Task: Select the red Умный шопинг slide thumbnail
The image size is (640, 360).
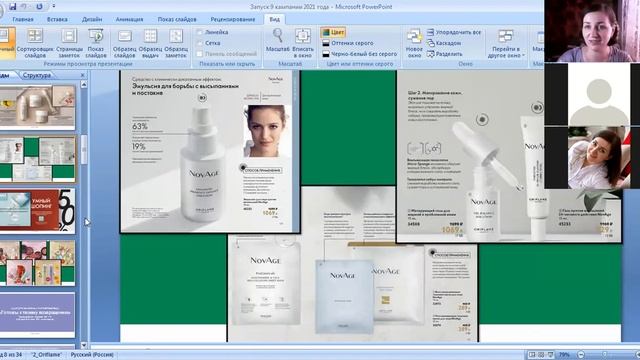Action: tap(38, 210)
